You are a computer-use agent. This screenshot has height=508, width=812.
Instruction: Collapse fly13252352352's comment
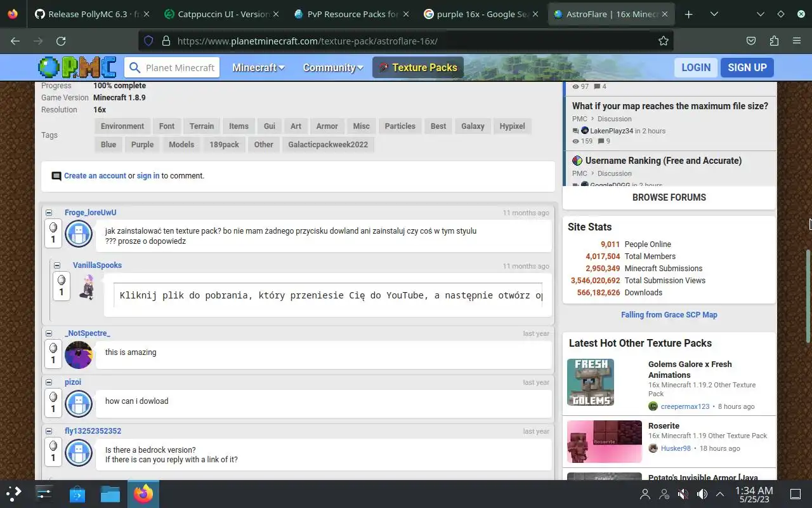pos(49,431)
